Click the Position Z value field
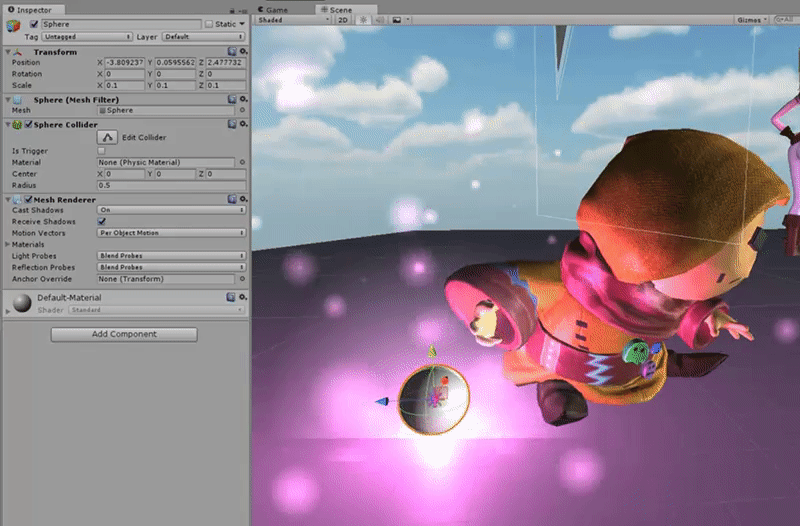 [x=226, y=62]
